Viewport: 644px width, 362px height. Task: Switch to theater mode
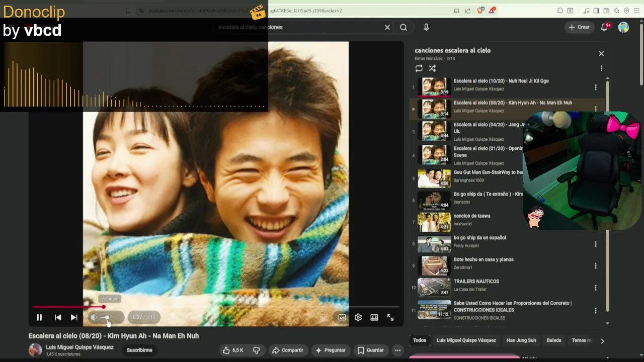point(374,317)
